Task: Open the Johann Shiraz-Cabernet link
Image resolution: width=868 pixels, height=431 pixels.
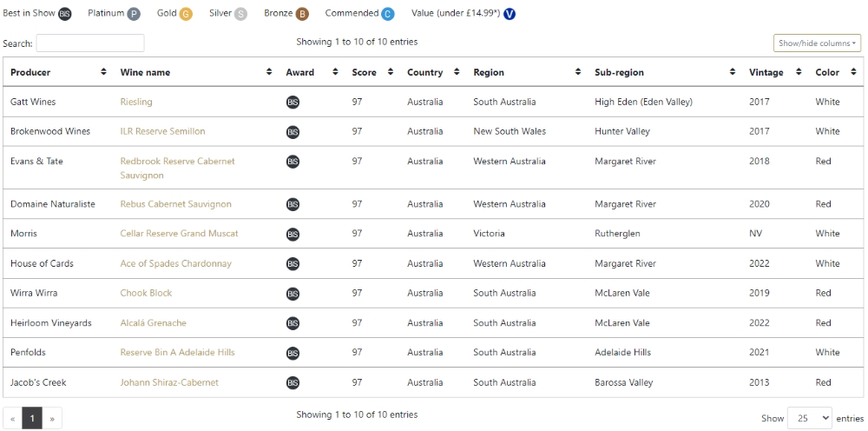Action: 169,382
